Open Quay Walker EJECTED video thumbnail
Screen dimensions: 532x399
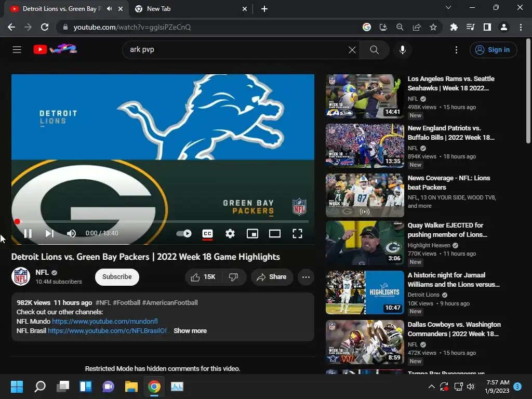(365, 243)
